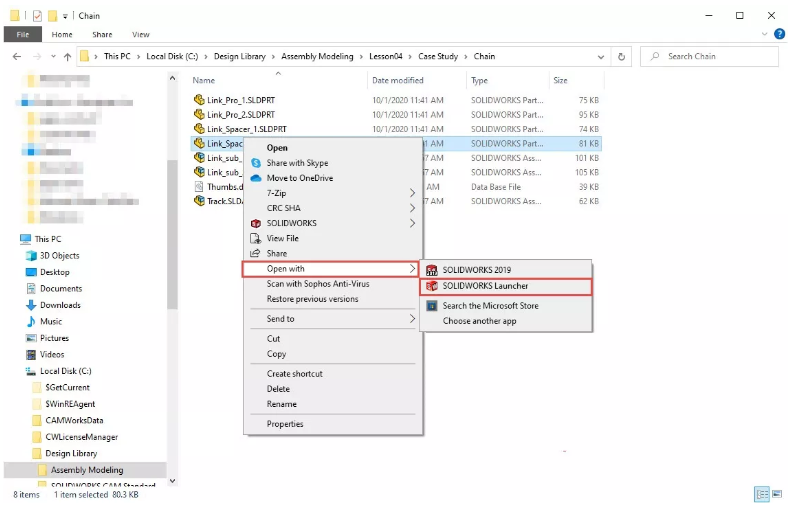Sort by Size column header
The width and height of the screenshot is (789, 507).
point(560,80)
